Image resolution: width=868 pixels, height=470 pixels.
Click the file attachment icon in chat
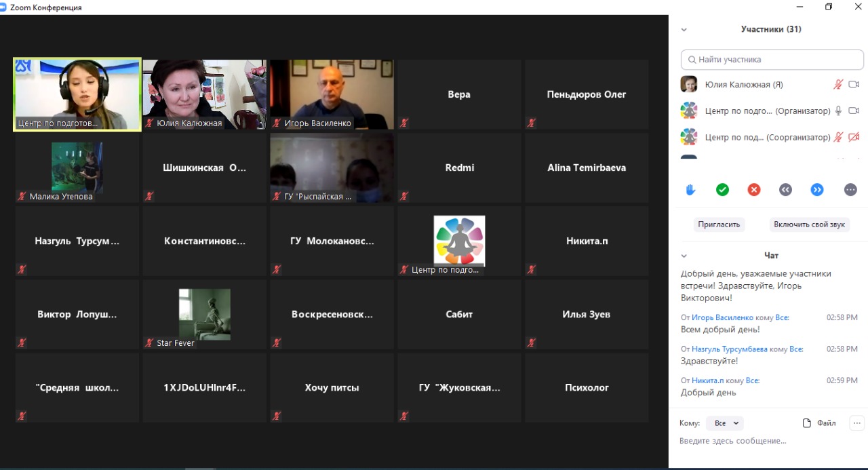[x=807, y=423]
